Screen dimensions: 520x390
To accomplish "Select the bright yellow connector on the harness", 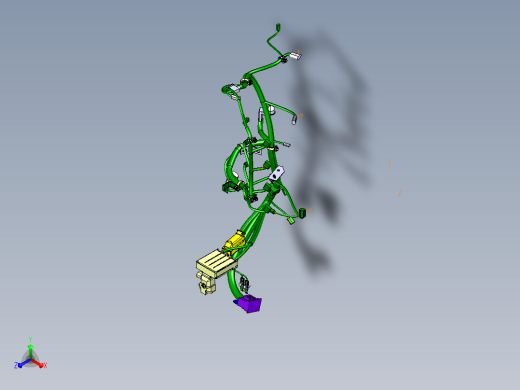I will point(234,243).
